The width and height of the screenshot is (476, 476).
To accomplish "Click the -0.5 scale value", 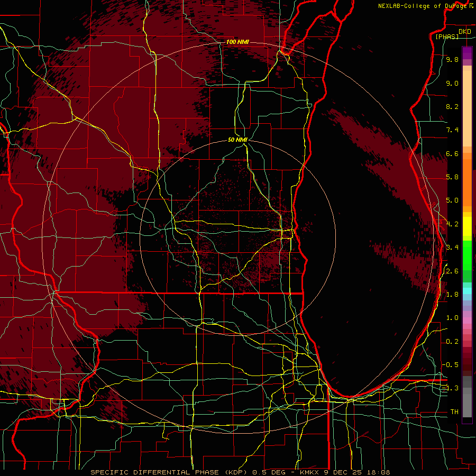I will click(x=451, y=365).
